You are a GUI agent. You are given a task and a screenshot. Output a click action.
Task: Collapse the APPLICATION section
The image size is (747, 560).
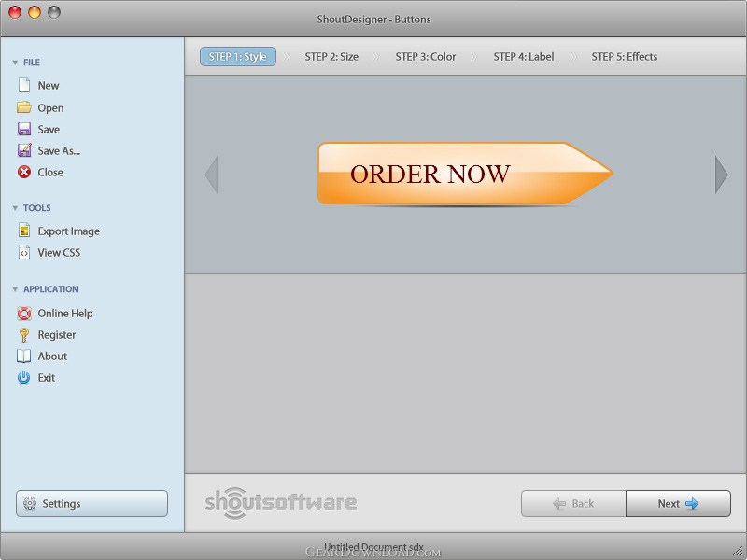coord(15,289)
